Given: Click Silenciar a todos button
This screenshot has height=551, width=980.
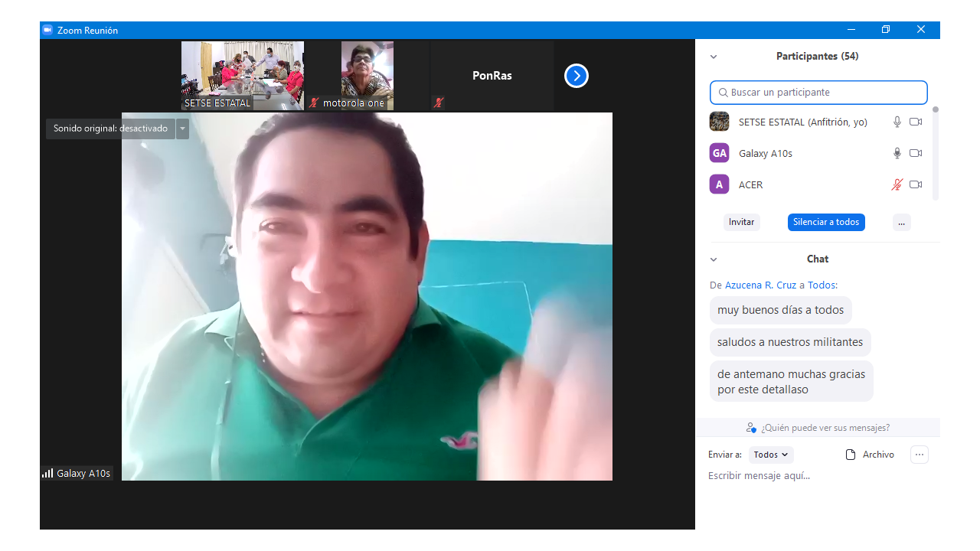Looking at the screenshot, I should 826,222.
